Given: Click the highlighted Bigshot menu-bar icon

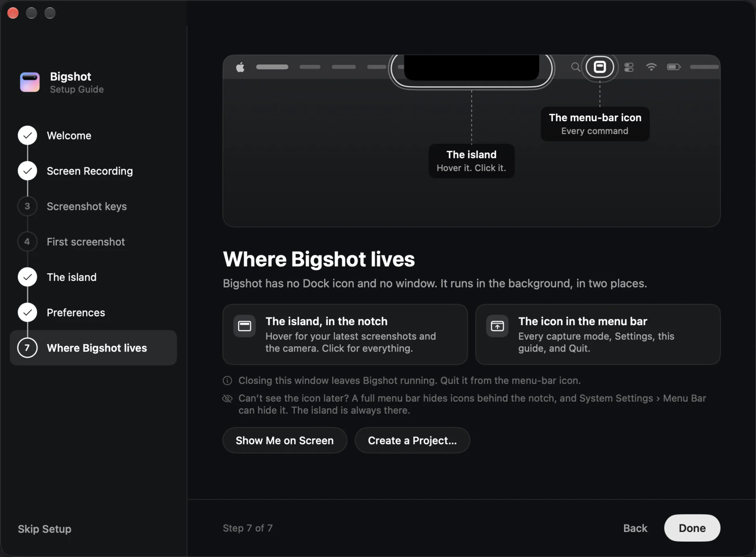Looking at the screenshot, I should 600,67.
